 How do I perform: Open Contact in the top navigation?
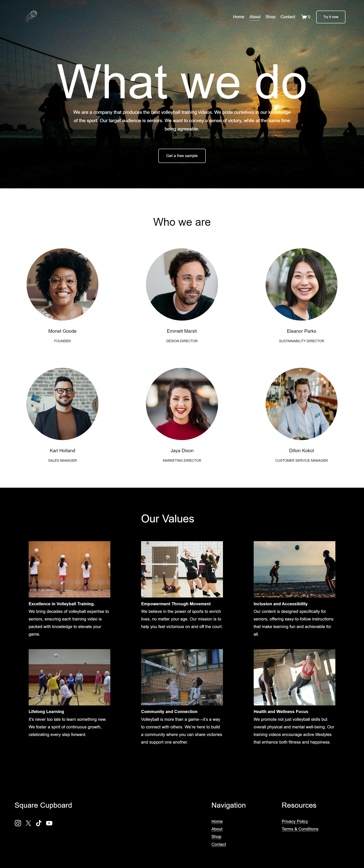tap(288, 17)
